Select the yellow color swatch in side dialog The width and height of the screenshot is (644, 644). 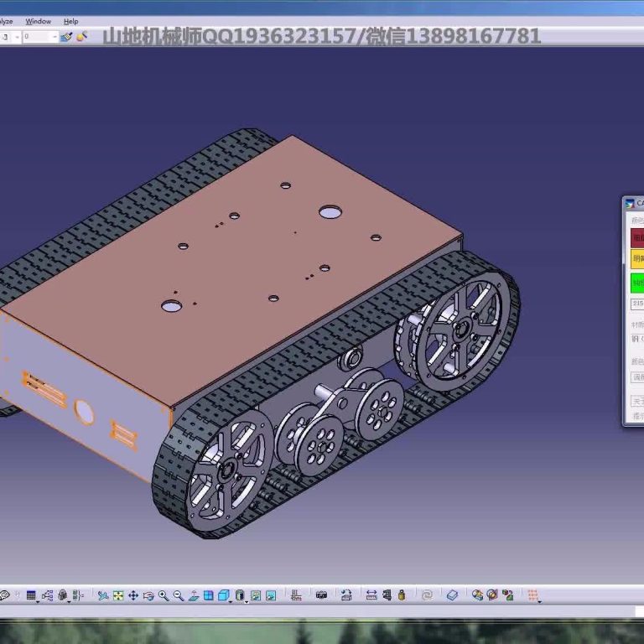point(637,258)
